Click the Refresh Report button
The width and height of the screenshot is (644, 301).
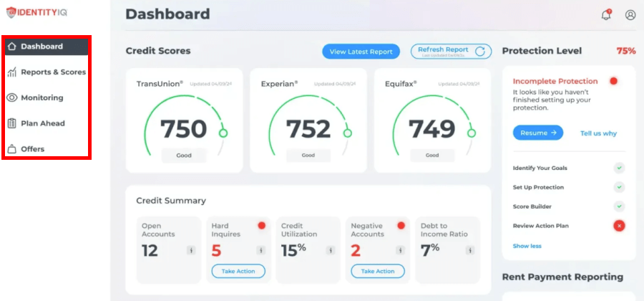pyautogui.click(x=451, y=52)
